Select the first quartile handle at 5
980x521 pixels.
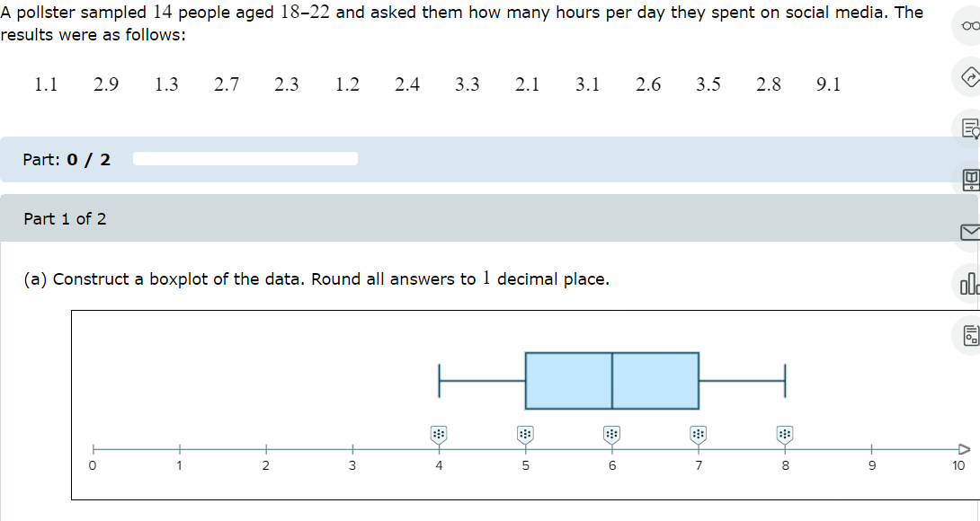(x=525, y=435)
